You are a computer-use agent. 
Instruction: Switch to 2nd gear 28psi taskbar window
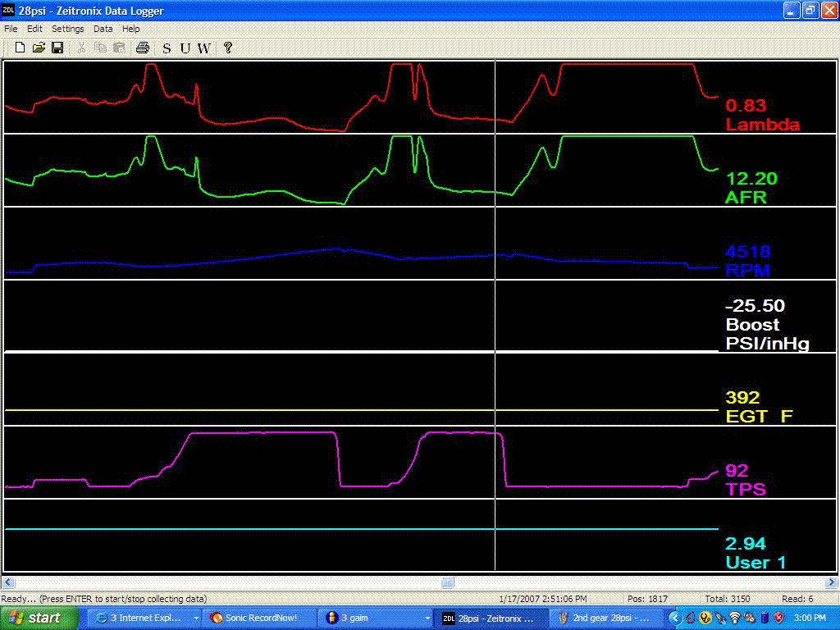point(608,618)
